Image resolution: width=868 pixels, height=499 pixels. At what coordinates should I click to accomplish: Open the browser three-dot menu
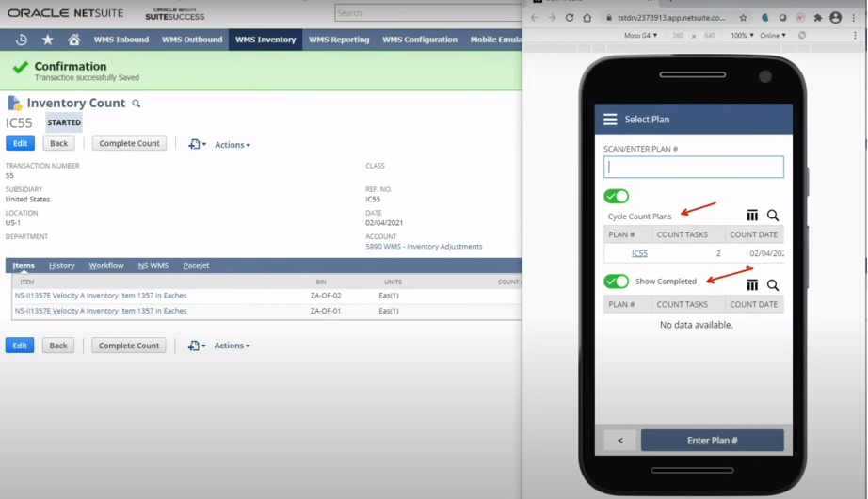coord(854,18)
